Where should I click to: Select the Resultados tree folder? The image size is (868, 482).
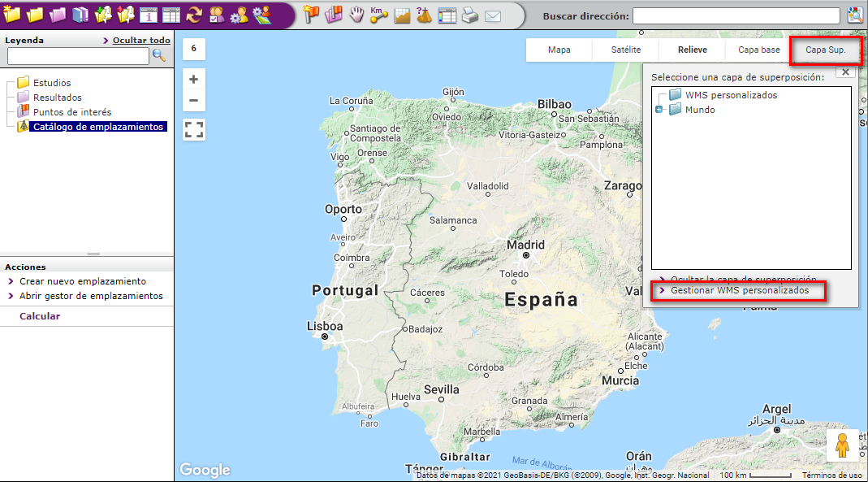click(58, 98)
